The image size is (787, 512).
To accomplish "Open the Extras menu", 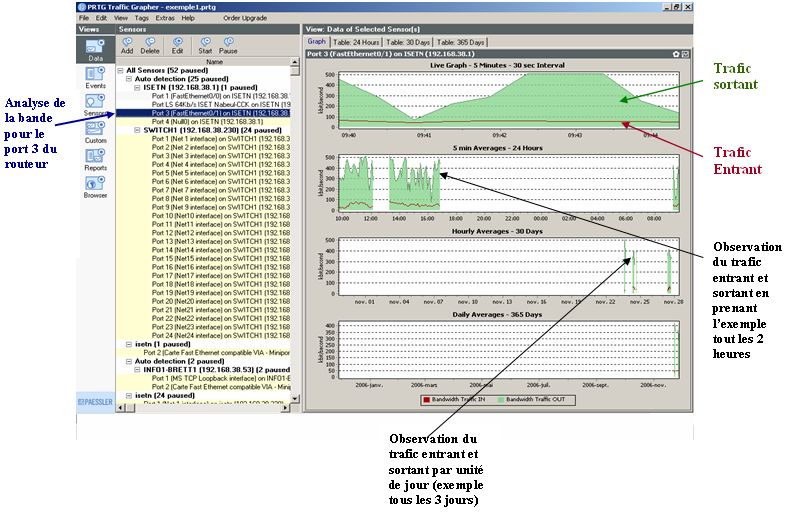I will (164, 18).
